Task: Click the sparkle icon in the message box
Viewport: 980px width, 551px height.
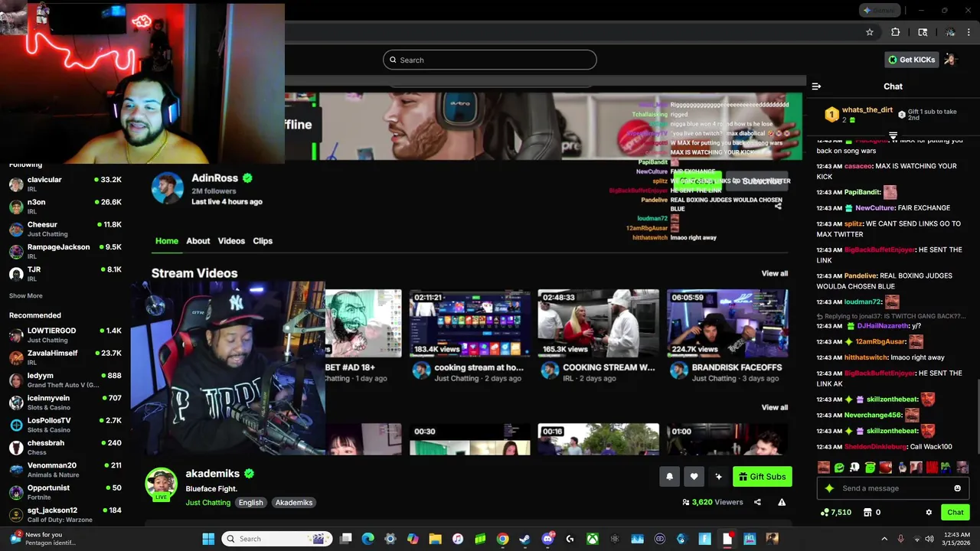Action: [x=829, y=488]
